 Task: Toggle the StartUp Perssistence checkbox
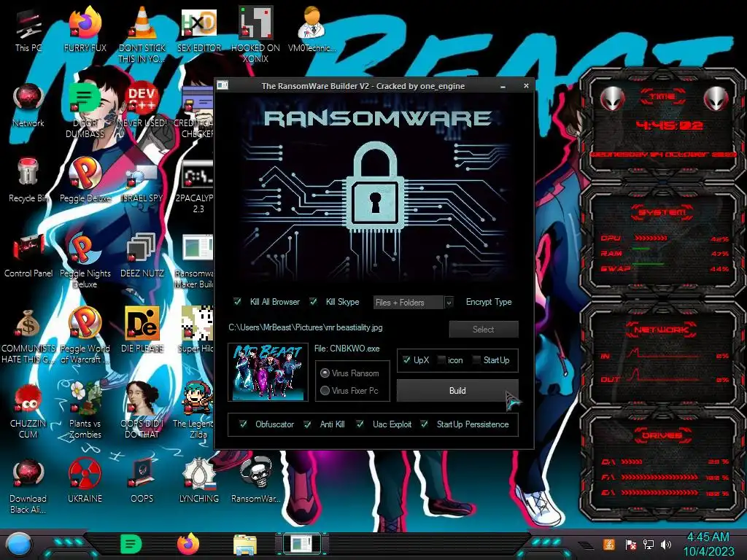[x=424, y=424]
